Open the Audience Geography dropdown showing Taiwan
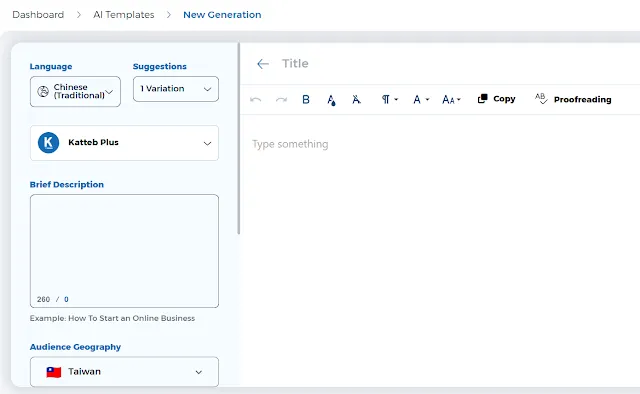640x394 pixels. [x=124, y=372]
